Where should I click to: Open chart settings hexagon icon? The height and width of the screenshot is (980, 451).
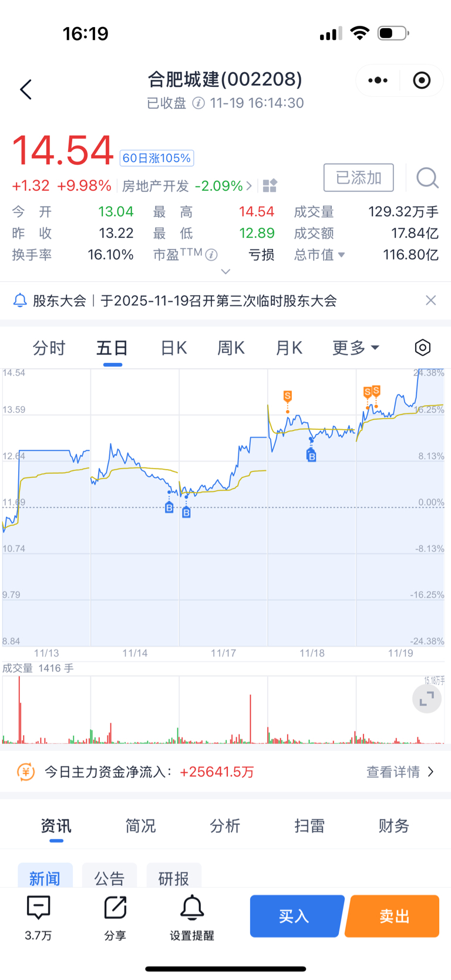coord(422,348)
